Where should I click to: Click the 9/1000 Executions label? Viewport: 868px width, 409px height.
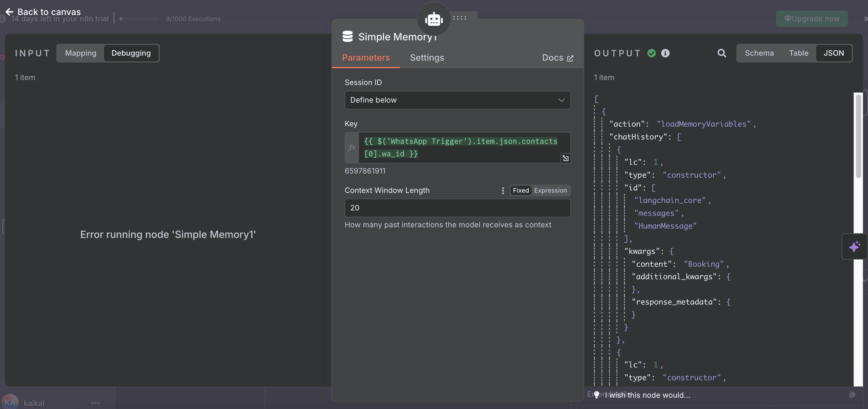click(x=193, y=18)
